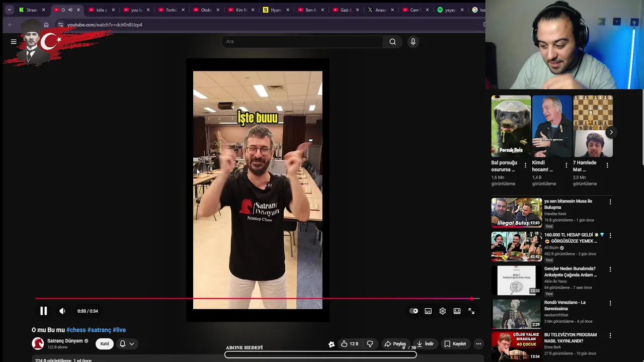The image size is (644, 362).
Task: Click the Katıl join button
Action: click(104, 344)
